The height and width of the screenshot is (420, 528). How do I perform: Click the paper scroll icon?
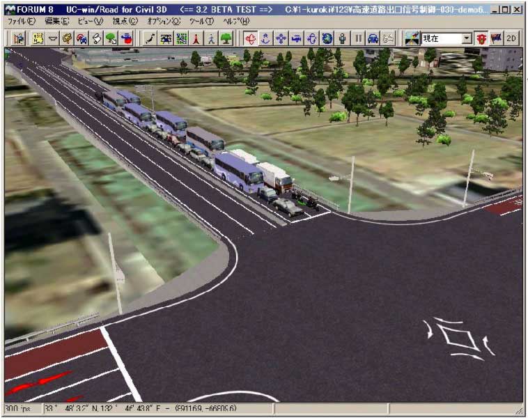97,39
